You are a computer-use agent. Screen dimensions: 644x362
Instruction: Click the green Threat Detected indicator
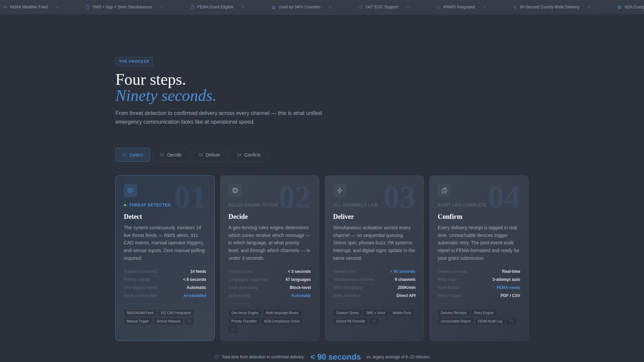pyautogui.click(x=125, y=205)
